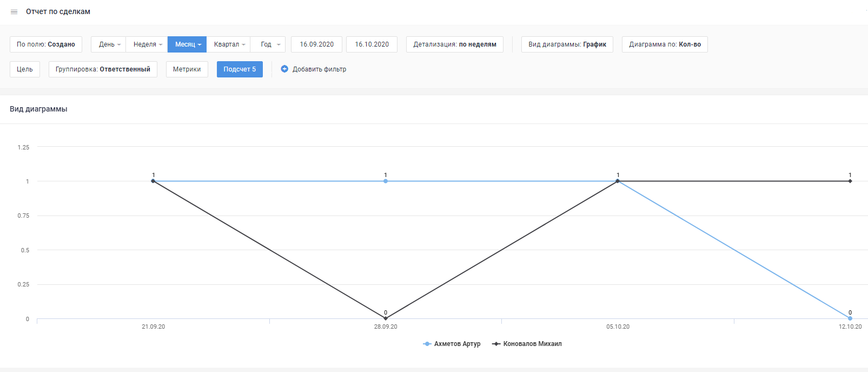This screenshot has width=868, height=372.
Task: Open Диаграмма по: Кол-во selector
Action: (664, 44)
